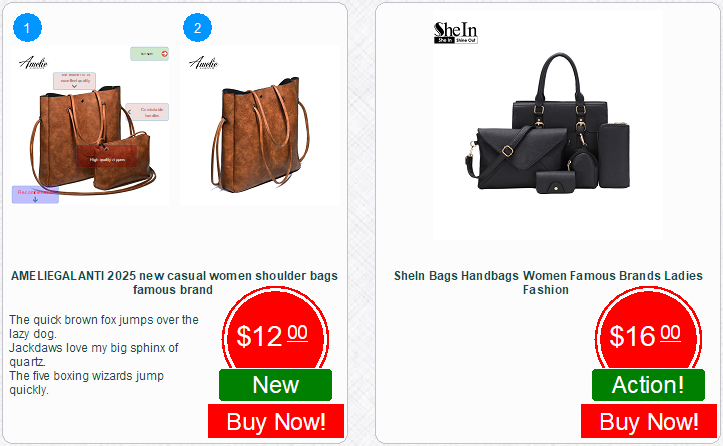Click the green New label

pos(275,385)
